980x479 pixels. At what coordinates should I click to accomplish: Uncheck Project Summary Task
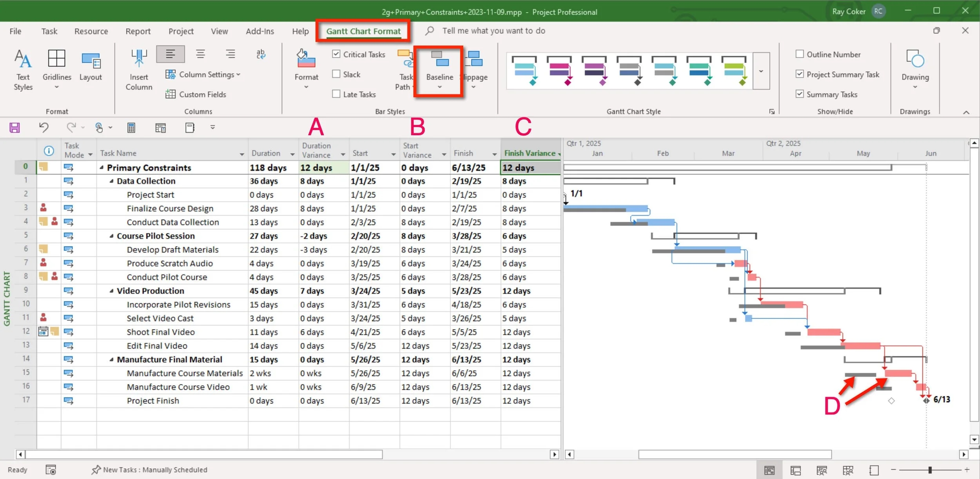tap(800, 74)
